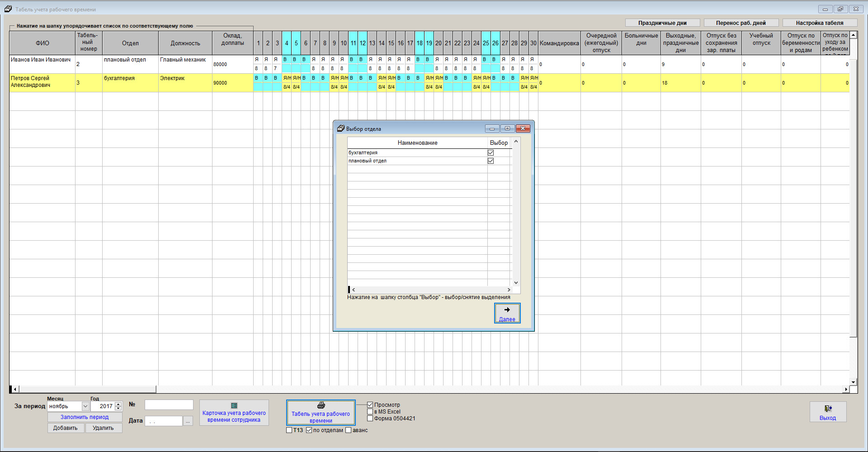Click the Выход button
The width and height of the screenshot is (868, 452).
[x=828, y=412]
